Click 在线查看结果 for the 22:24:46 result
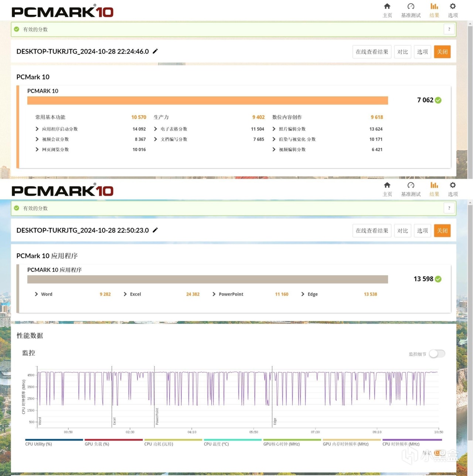473x476 pixels. click(x=372, y=52)
